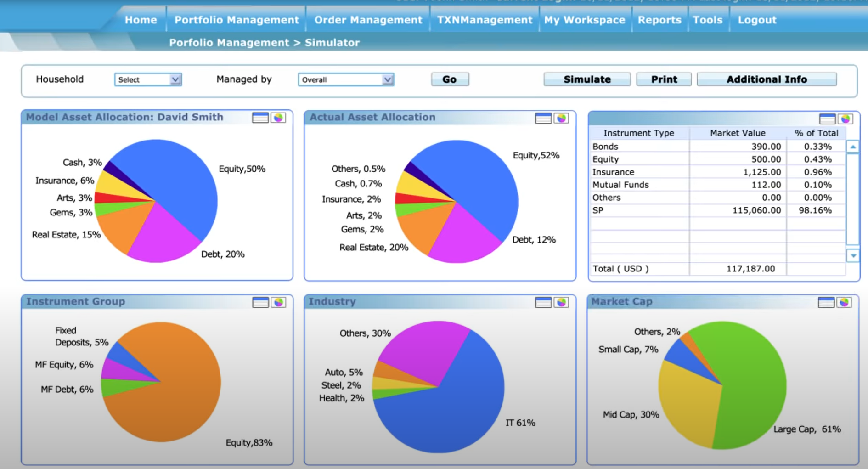Click the Additional Info button
Screen dimensions: 868x469
(767, 79)
